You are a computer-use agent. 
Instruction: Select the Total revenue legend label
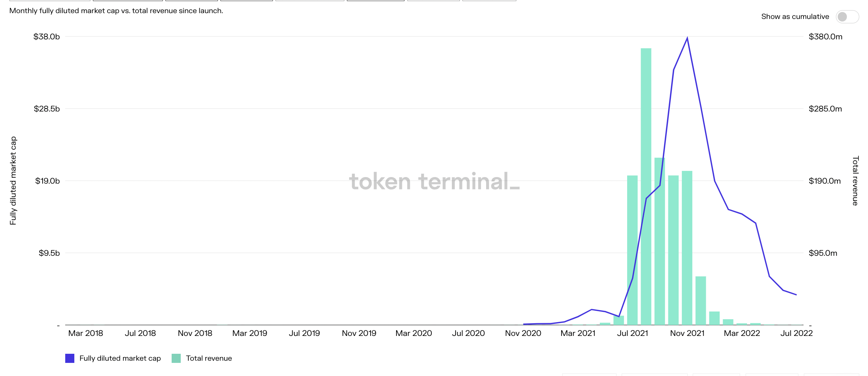pos(209,358)
